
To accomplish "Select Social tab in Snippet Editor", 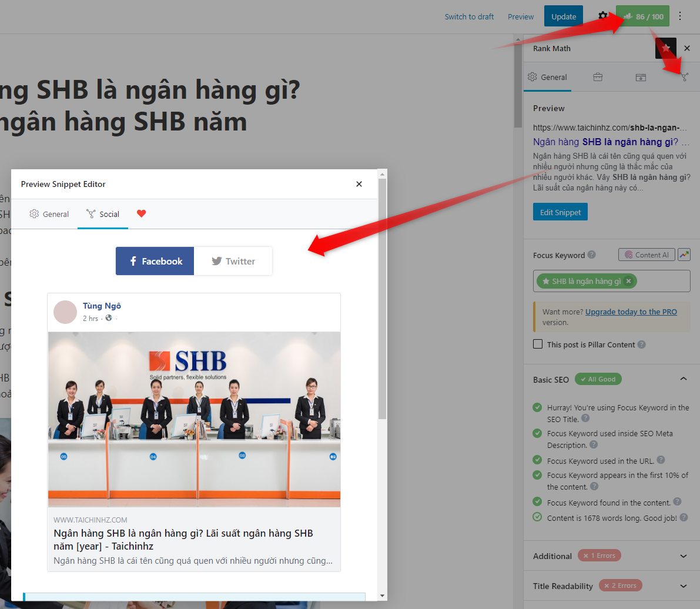I will (103, 214).
